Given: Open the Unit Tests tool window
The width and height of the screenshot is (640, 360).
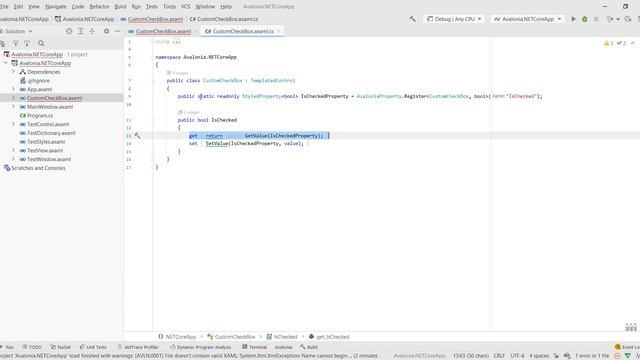Looking at the screenshot, I should coord(93,347).
